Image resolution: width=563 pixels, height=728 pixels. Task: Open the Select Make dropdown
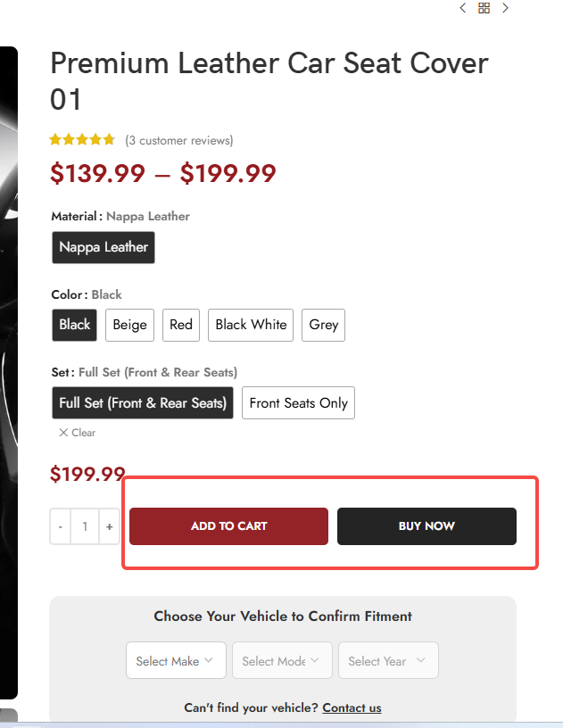(x=175, y=661)
